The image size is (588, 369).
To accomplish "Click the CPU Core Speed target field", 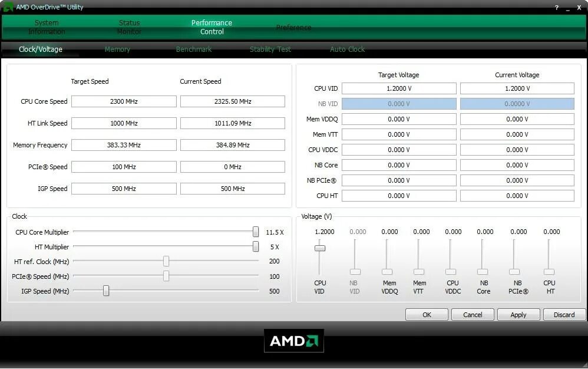I will [124, 101].
